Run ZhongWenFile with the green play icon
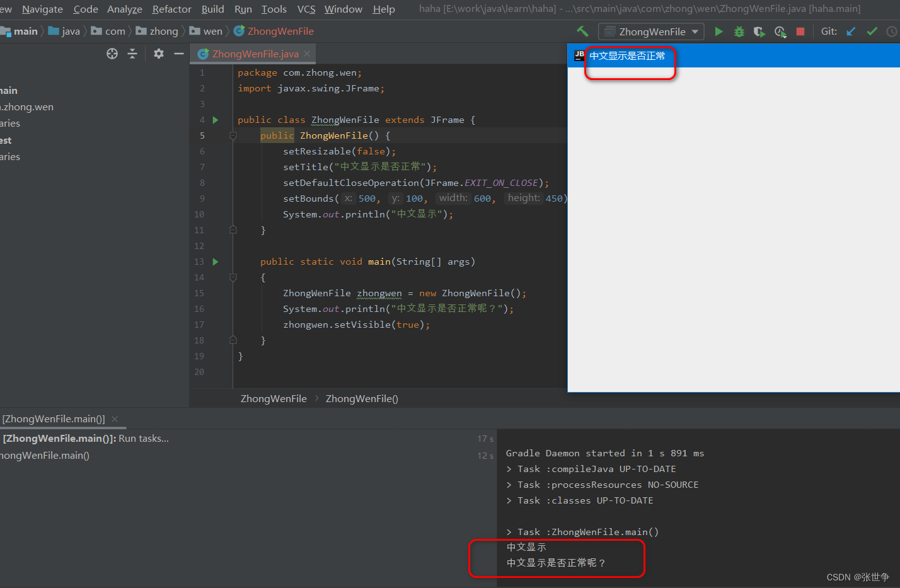Screen dimensions: 900x588 click(719, 31)
